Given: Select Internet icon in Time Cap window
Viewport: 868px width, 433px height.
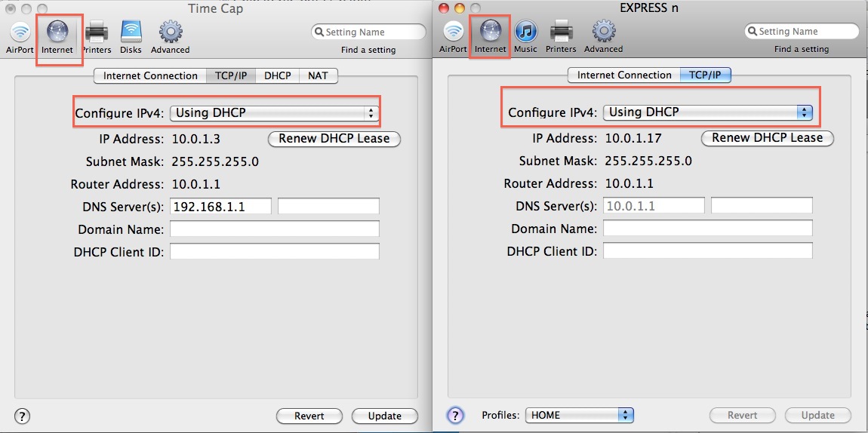Looking at the screenshot, I should [57, 36].
